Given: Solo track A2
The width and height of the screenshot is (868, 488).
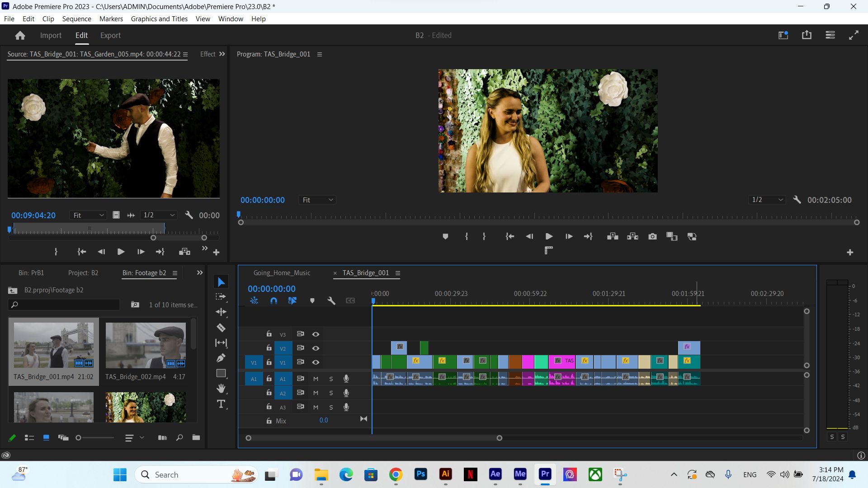Looking at the screenshot, I should click(331, 393).
